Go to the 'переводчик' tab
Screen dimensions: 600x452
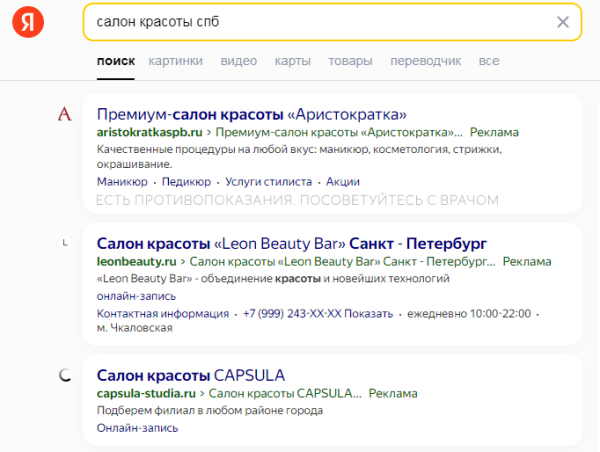[426, 61]
